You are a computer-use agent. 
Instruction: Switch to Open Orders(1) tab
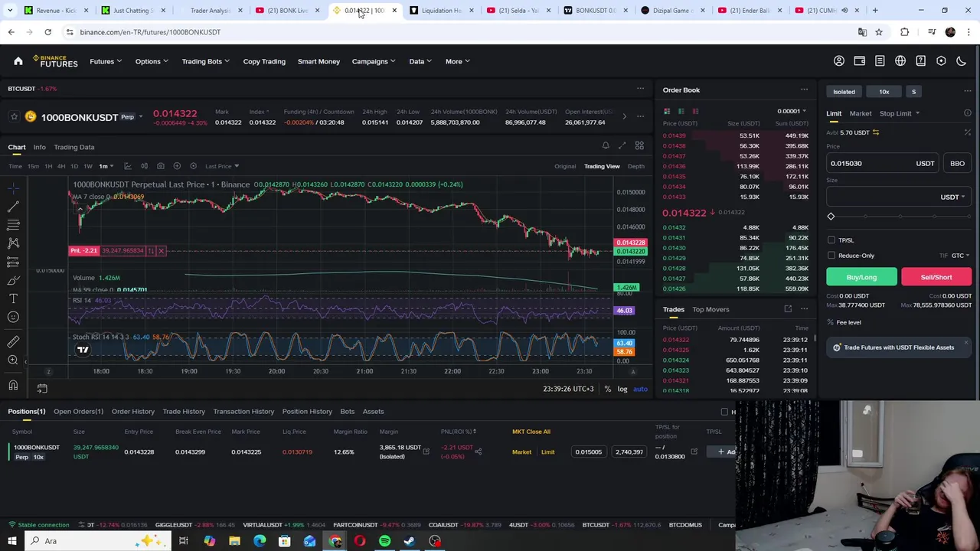[x=78, y=412]
